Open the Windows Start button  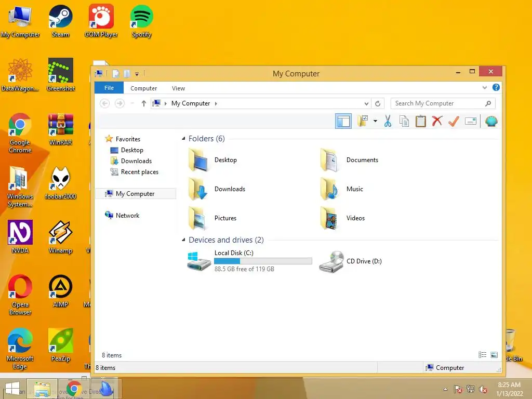[12, 389]
